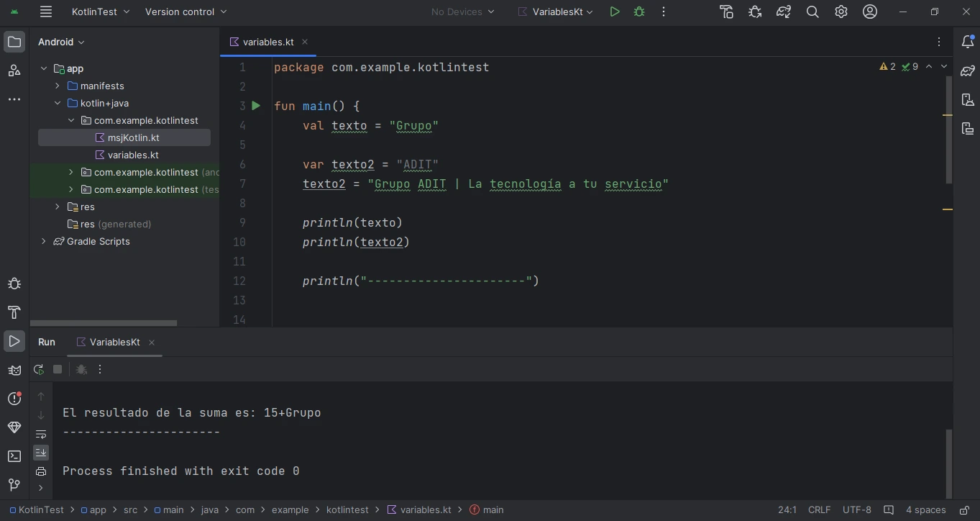Open the Android project view dropdown

pos(61,42)
